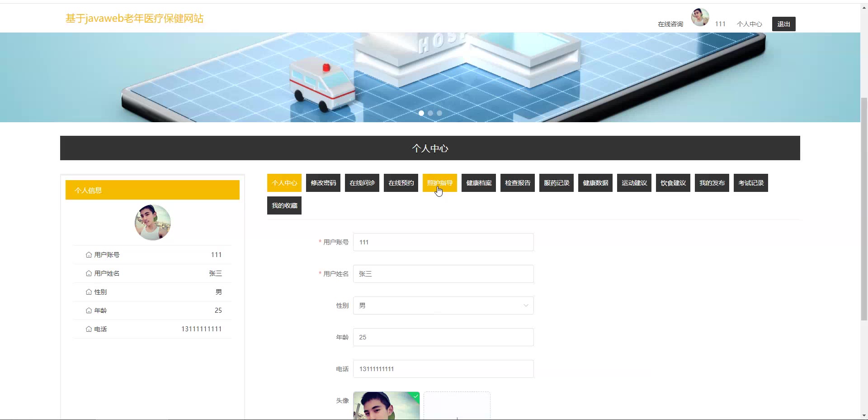Click the home icon beside 年龄 in sidebar
Image resolution: width=868 pixels, height=420 pixels.
[x=89, y=310]
